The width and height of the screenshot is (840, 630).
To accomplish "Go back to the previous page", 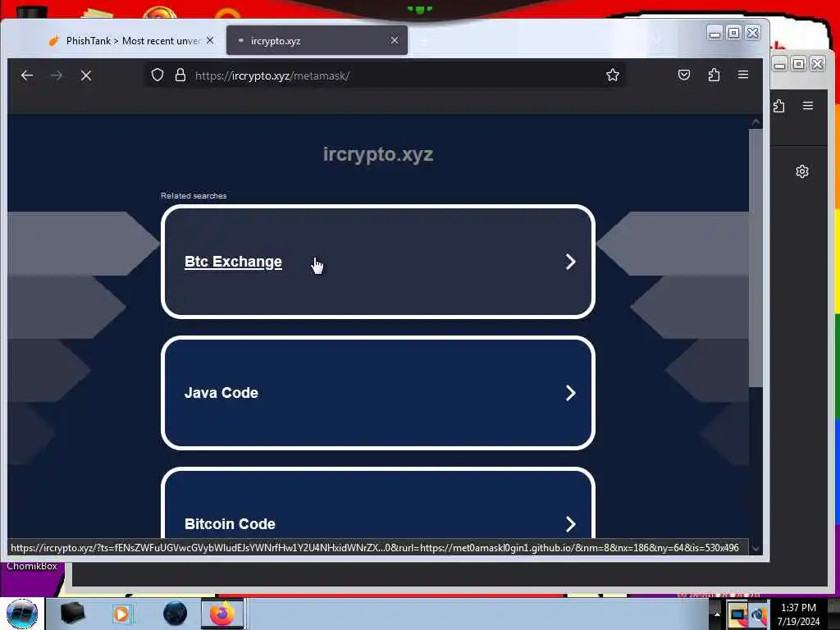I will tap(27, 75).
